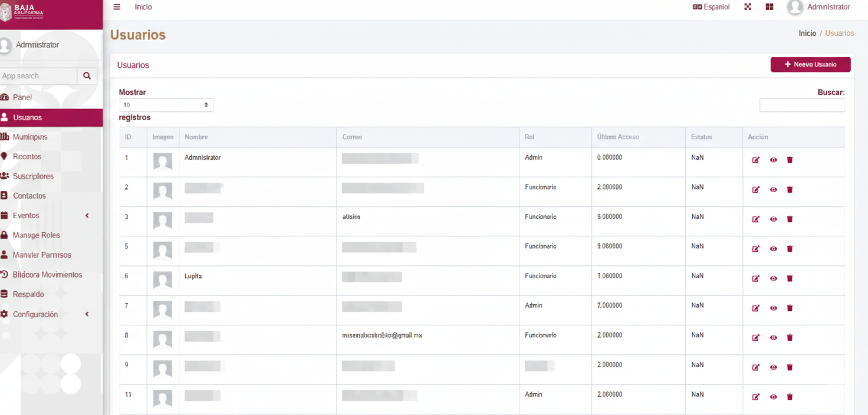Viewport: 868px width, 415px height.
Task: Open the Mostrar records count dropdown
Action: coord(166,105)
